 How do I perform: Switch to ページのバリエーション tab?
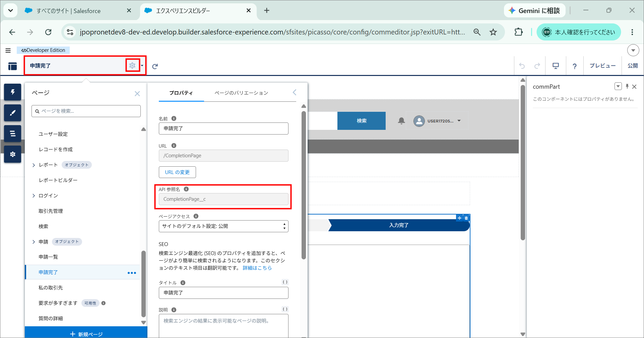point(241,93)
